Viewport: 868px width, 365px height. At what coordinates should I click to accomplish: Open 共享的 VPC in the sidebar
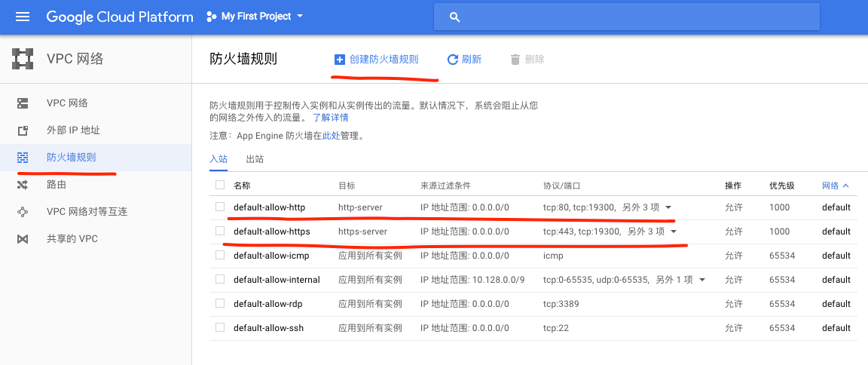96,239
